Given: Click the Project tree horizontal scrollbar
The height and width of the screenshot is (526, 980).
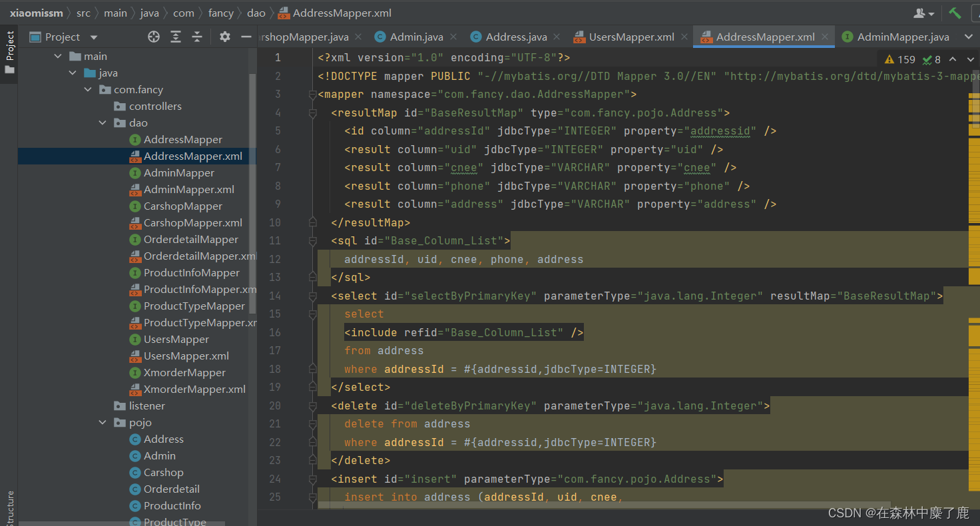Looking at the screenshot, I should [122, 523].
